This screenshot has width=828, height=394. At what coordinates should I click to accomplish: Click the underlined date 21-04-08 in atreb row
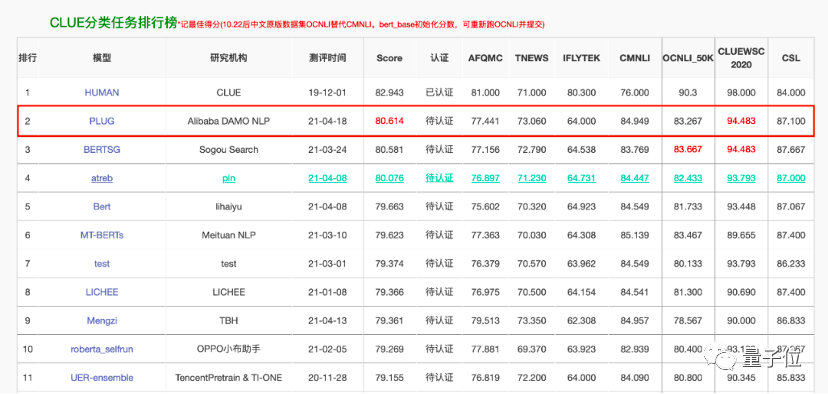click(x=327, y=178)
